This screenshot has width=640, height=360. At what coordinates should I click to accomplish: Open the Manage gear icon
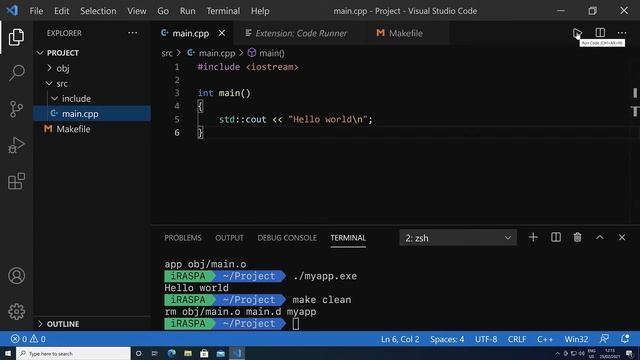(16, 311)
